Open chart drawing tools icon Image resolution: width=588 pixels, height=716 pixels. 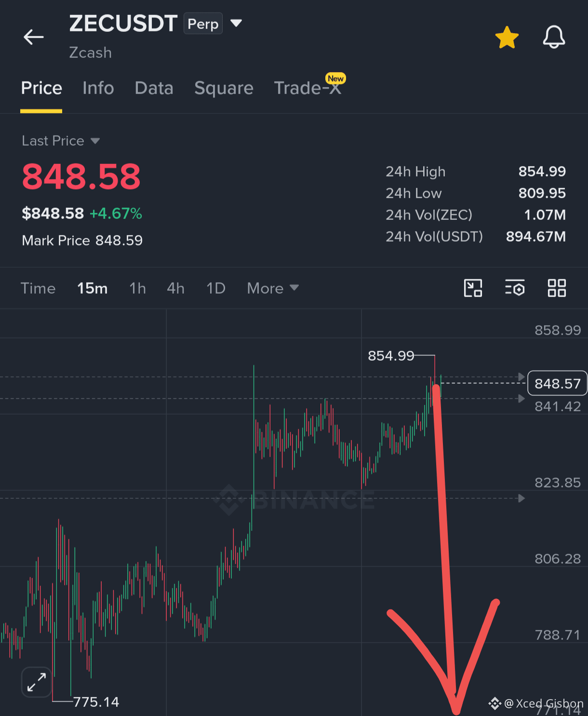(x=473, y=288)
